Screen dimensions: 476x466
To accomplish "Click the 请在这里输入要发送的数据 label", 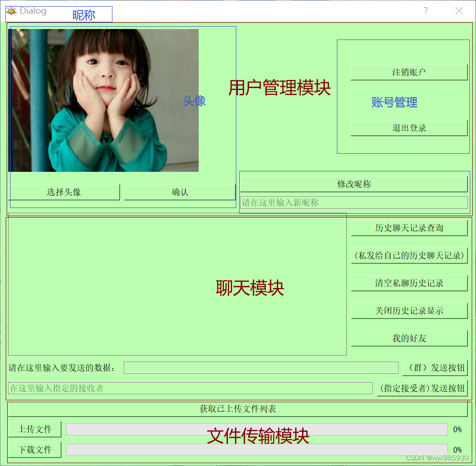I will [62, 368].
